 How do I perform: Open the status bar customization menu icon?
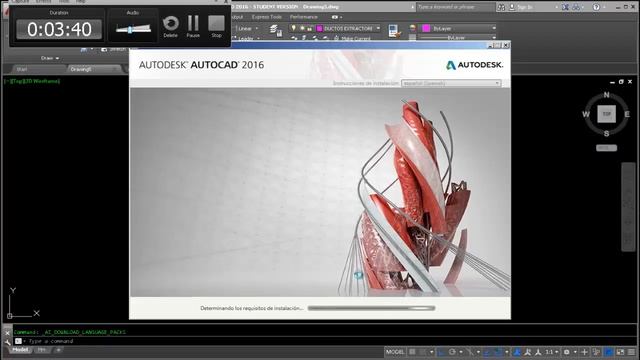point(632,352)
